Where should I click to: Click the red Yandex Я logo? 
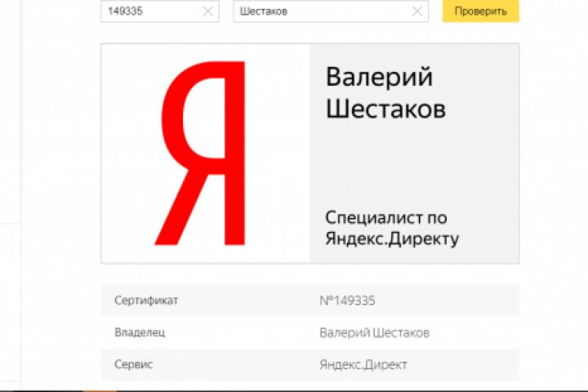point(202,153)
